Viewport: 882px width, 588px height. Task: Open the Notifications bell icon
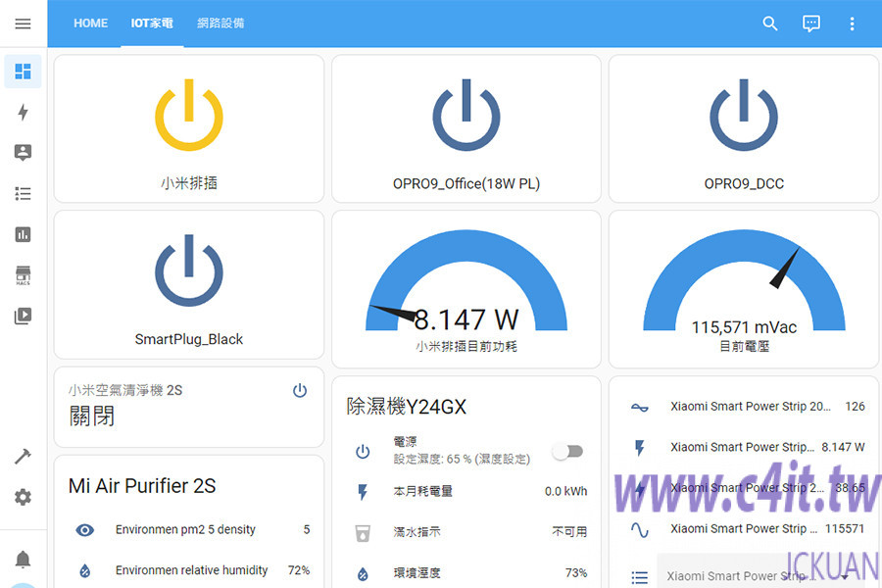point(23,560)
